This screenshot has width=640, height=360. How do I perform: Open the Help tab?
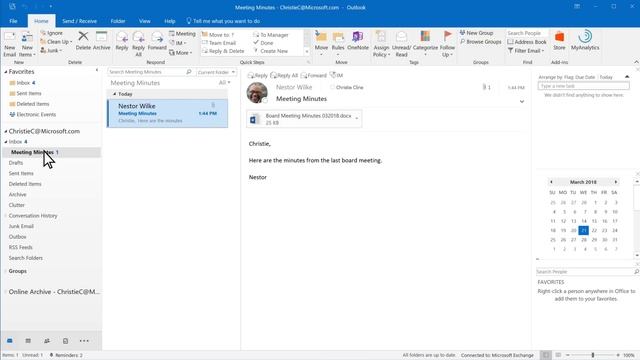[x=170, y=21]
